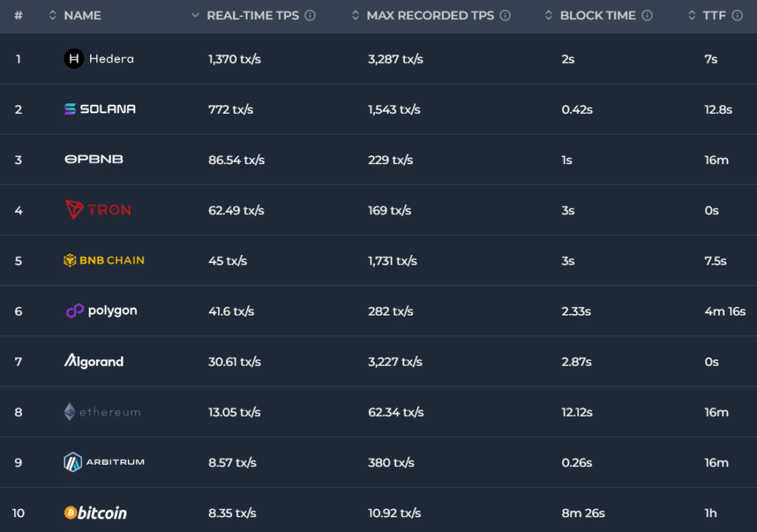Sort table by Name column

pos(82,16)
